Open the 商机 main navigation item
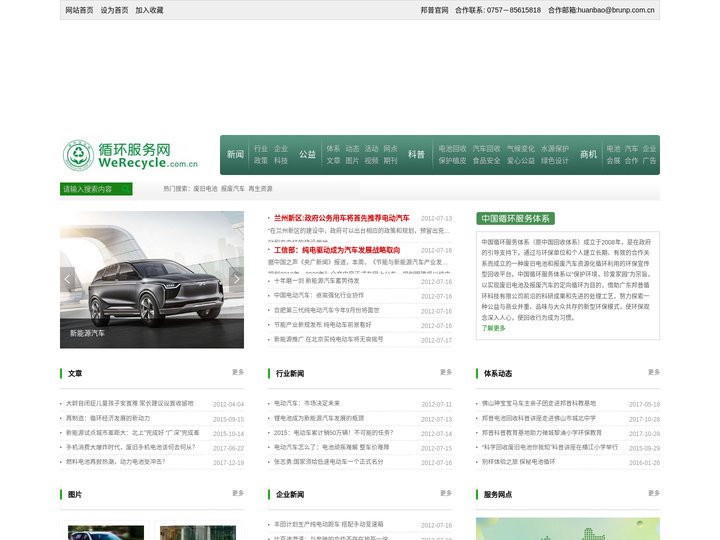Viewport: 720px width, 540px height. pos(588,154)
